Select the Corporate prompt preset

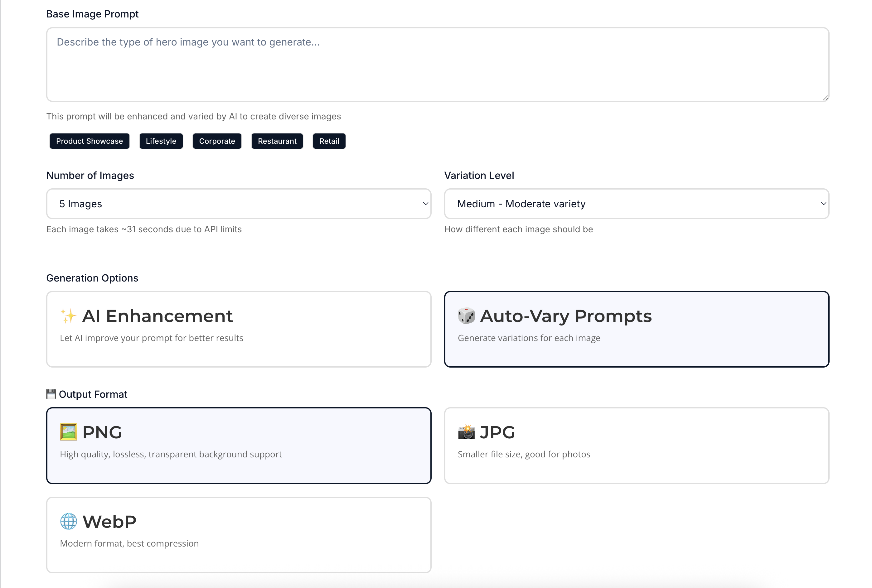[217, 141]
